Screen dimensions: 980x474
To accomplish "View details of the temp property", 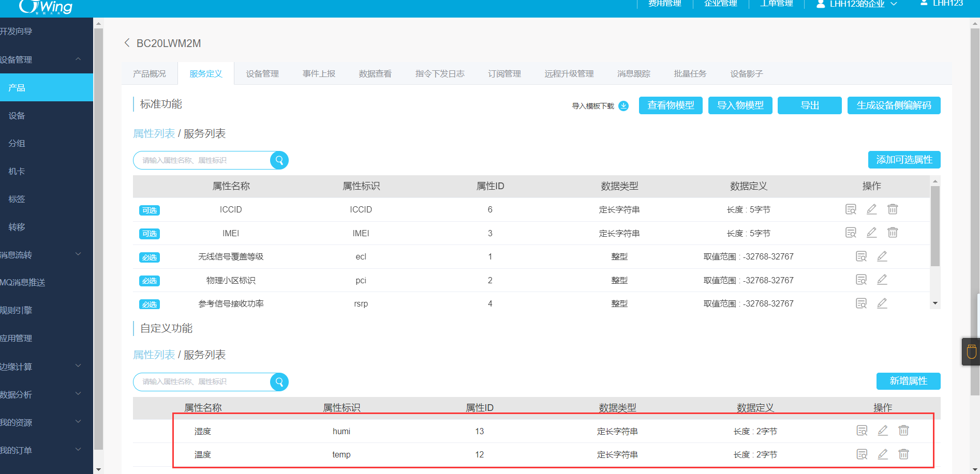I will 862,454.
